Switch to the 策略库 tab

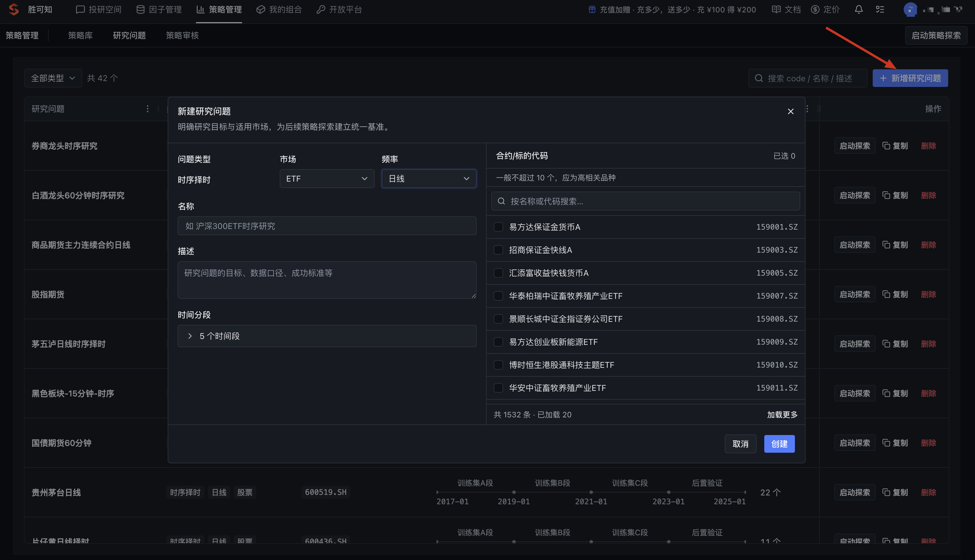point(80,35)
